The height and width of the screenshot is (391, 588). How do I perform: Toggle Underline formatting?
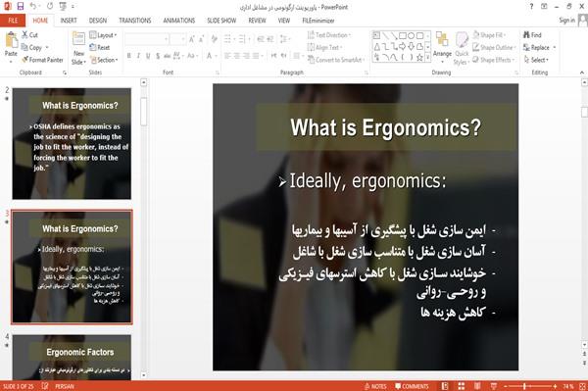pyautogui.click(x=148, y=56)
